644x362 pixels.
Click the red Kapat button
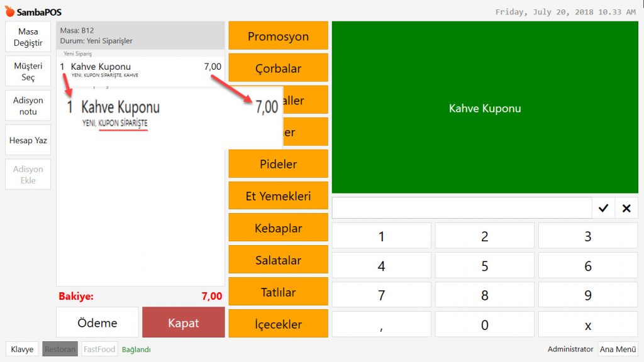(183, 323)
